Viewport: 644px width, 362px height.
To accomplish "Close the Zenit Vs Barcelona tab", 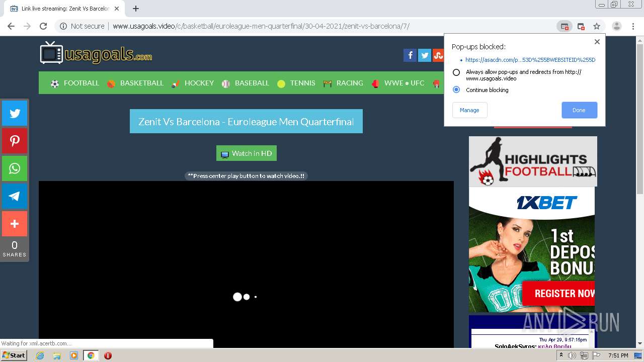I will [x=117, y=9].
